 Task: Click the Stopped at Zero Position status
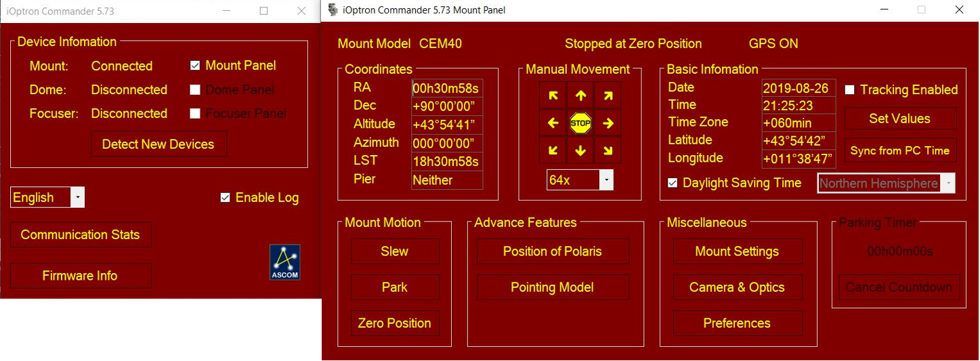click(633, 44)
